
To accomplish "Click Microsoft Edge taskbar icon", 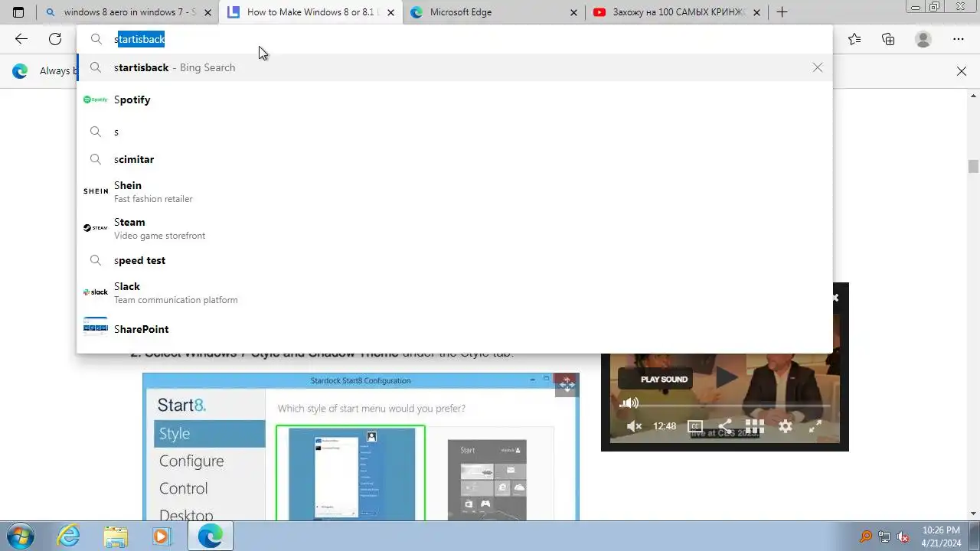I will (x=210, y=536).
